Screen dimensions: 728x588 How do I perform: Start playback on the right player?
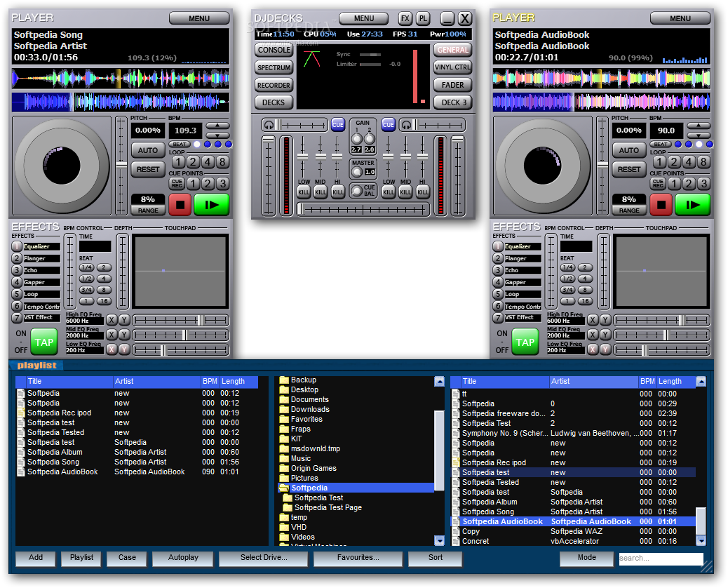(x=693, y=205)
